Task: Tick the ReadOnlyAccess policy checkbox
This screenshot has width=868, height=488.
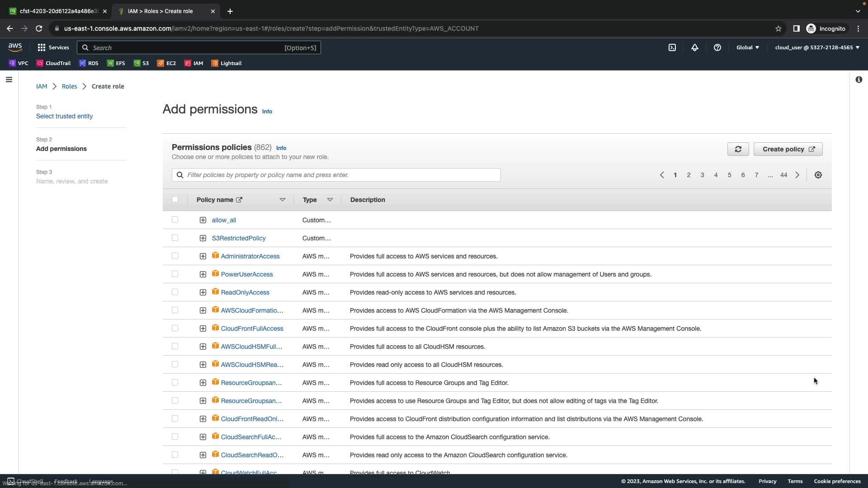Action: (x=175, y=292)
